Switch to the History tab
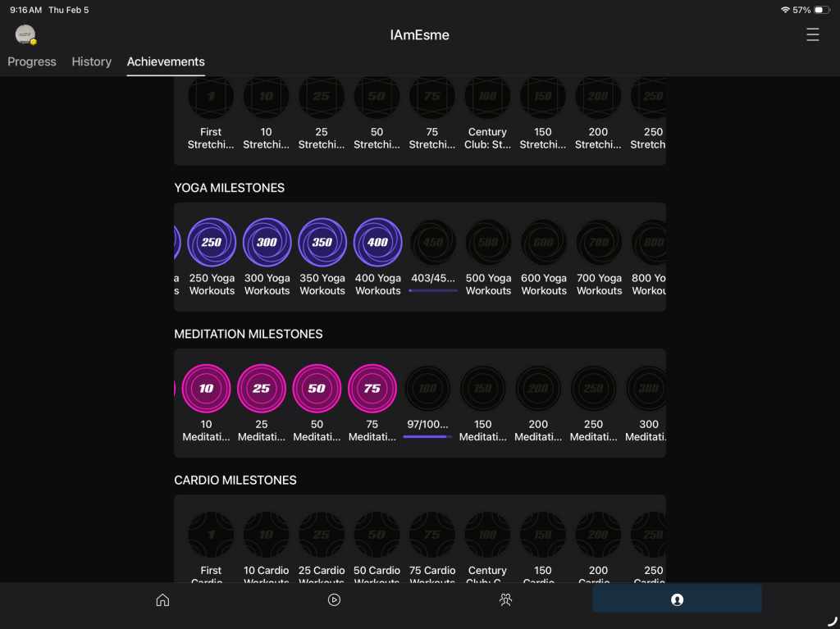The height and width of the screenshot is (629, 840). (91, 62)
